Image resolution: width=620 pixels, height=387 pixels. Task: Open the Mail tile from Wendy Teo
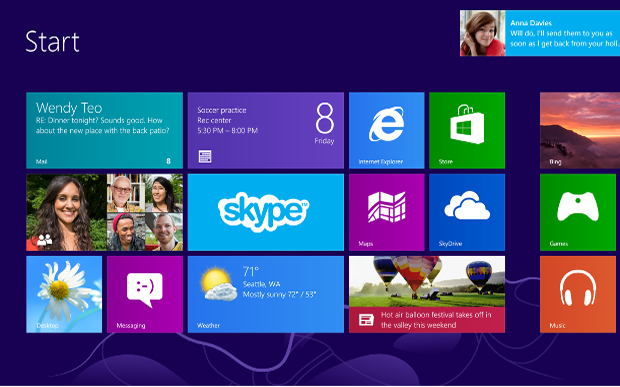(104, 130)
